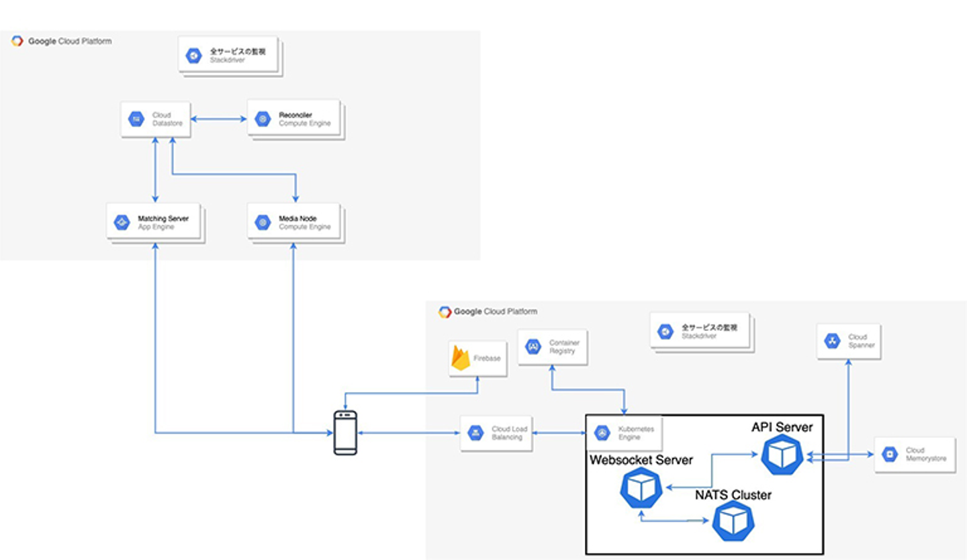Image resolution: width=967 pixels, height=560 pixels.
Task: Click the Firebase flame icon
Action: coord(461,358)
